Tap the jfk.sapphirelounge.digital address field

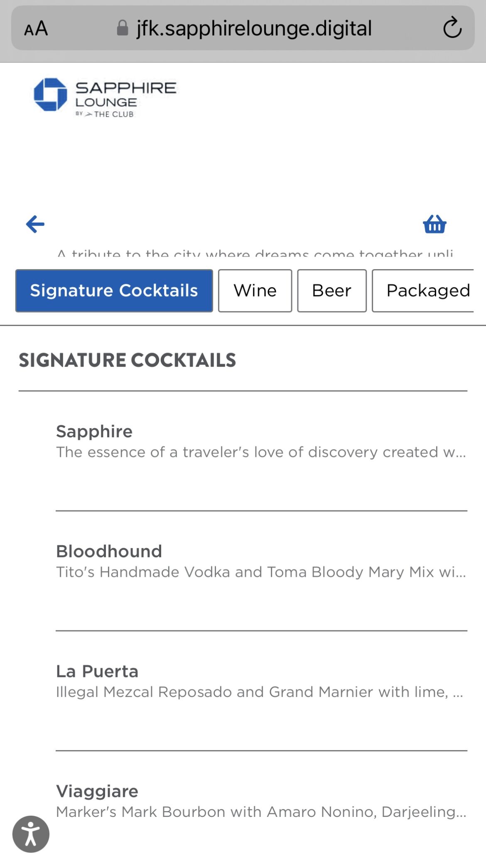tap(253, 28)
